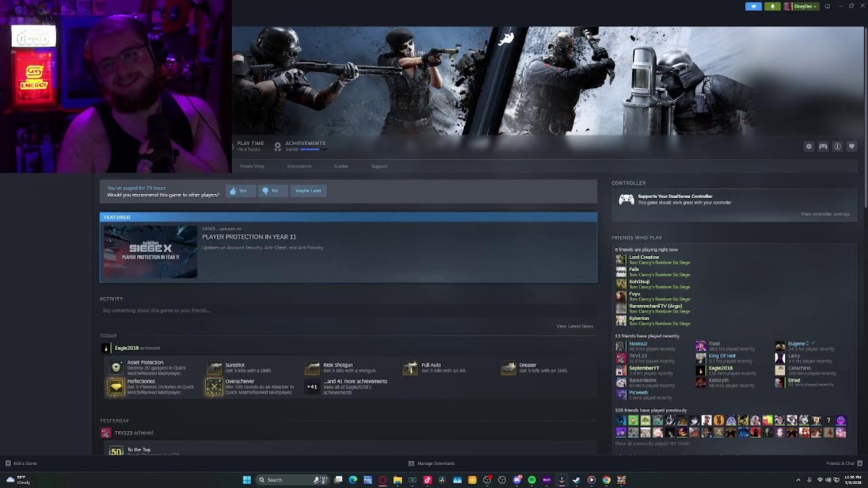Viewport: 868px width, 488px height.
Task: Select Asset Protection achievement icon
Action: click(117, 367)
